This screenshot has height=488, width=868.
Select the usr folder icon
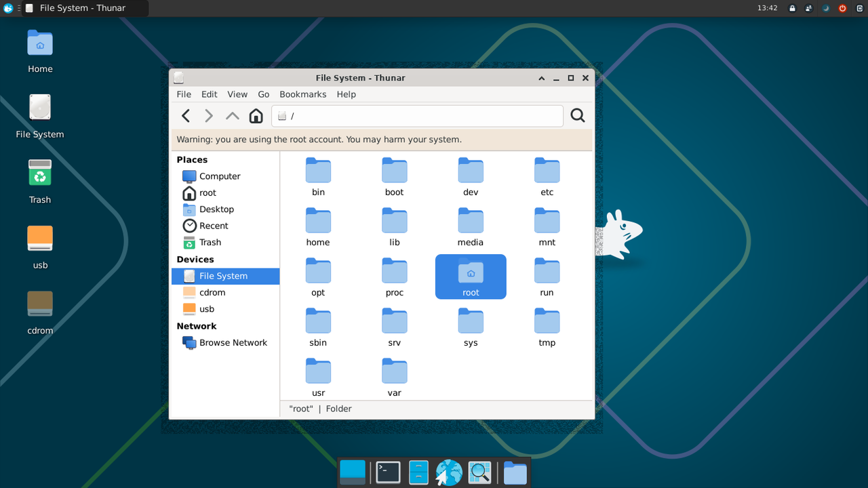tap(318, 371)
